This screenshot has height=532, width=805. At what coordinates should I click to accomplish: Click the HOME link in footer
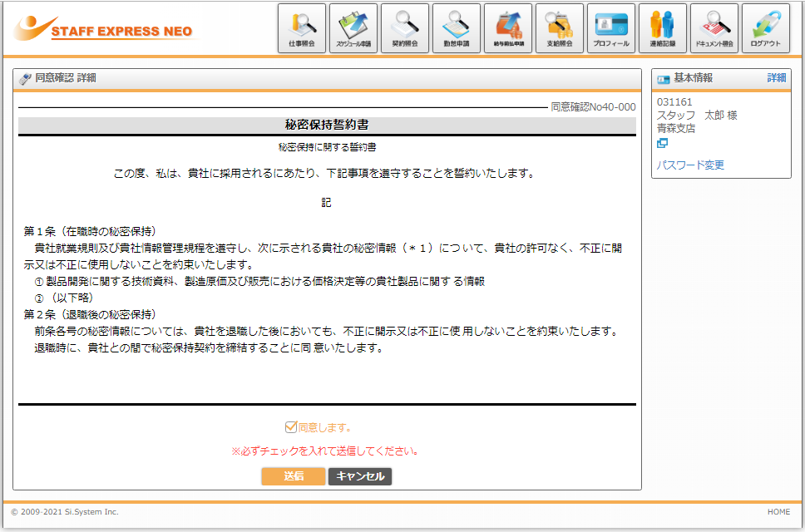coord(778,512)
